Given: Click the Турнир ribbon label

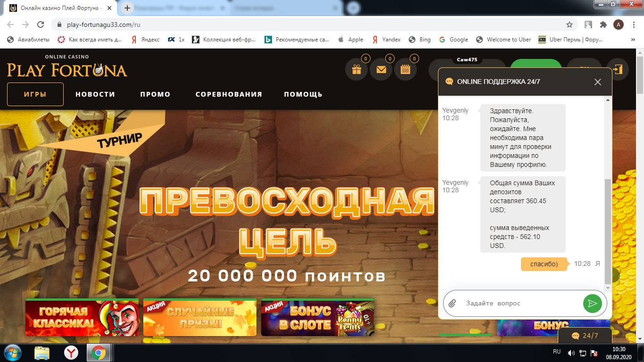Looking at the screenshot, I should [x=119, y=140].
